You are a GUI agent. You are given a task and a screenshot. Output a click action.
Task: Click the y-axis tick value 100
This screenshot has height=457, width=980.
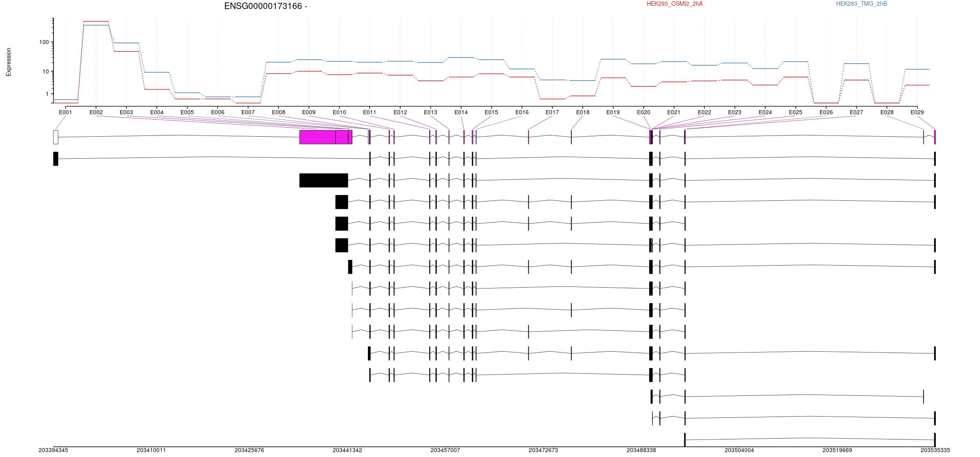[x=44, y=42]
